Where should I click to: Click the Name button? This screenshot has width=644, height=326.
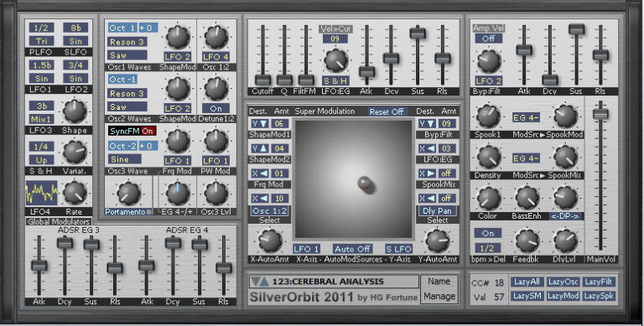click(439, 282)
